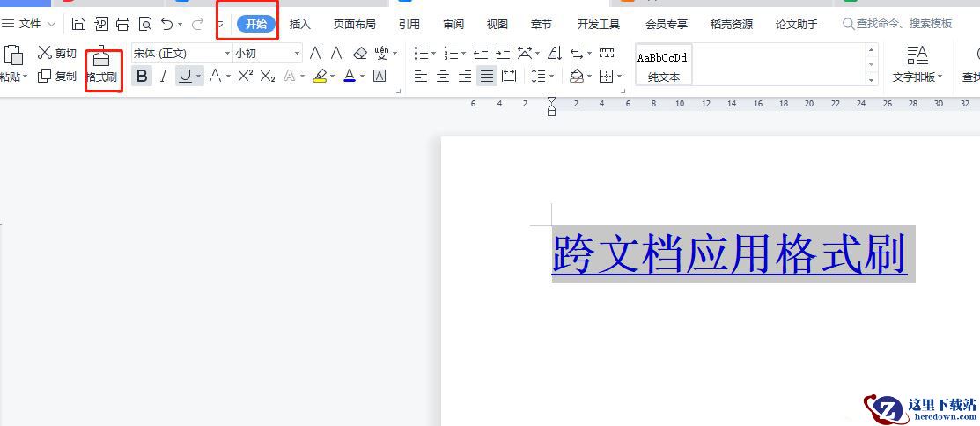The height and width of the screenshot is (426, 980).
Task: Open the font name 宋体 (正文) dropdown
Action: (227, 54)
